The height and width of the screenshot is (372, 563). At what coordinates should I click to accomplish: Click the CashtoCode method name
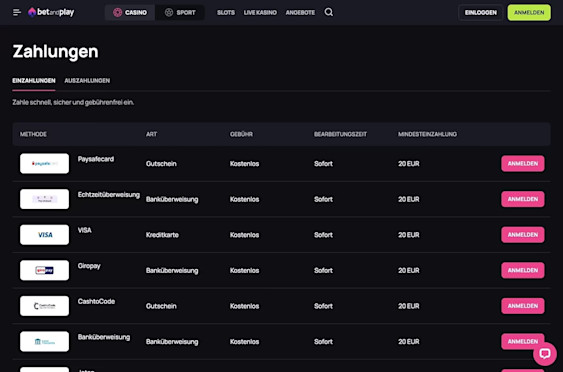[96, 301]
